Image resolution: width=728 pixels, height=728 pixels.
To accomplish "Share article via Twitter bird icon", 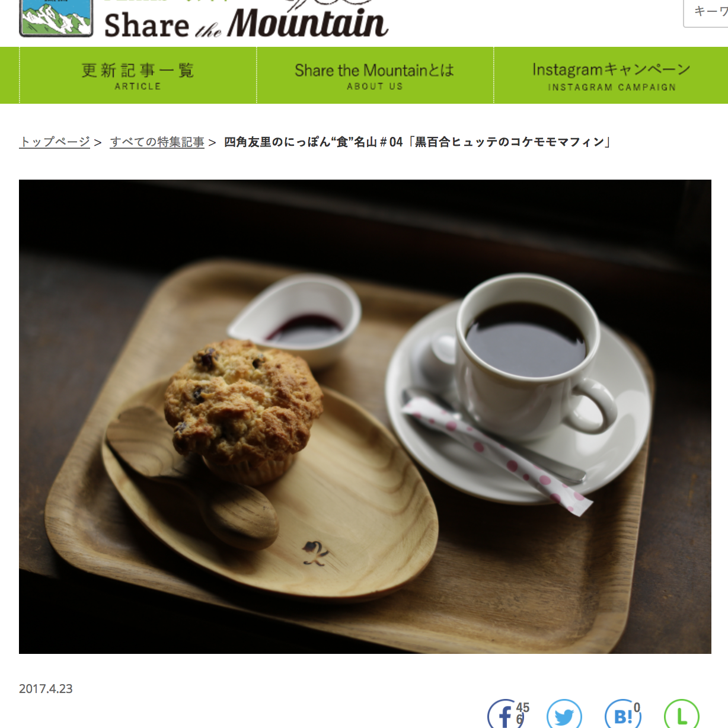I will [x=564, y=715].
